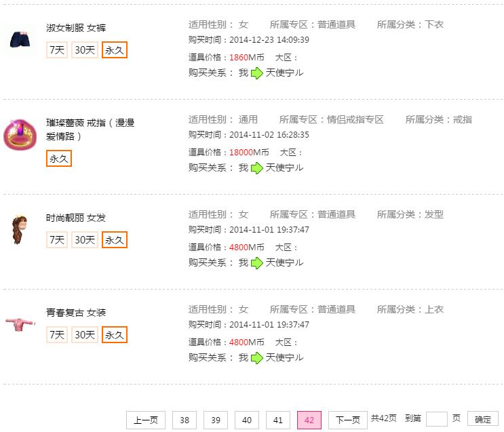Screen dimensions: 504x432
Task: Click the 下一页 next page button
Action: click(x=348, y=420)
